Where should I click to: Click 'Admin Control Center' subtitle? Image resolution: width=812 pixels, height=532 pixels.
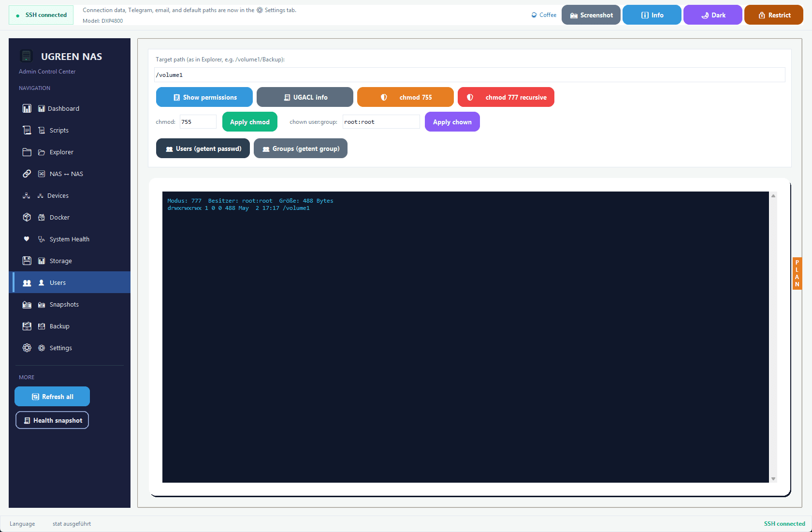pyautogui.click(x=47, y=72)
